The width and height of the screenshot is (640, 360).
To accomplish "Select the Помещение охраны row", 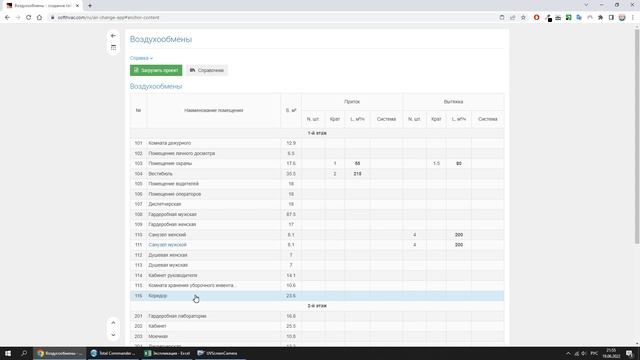I will click(317, 164).
